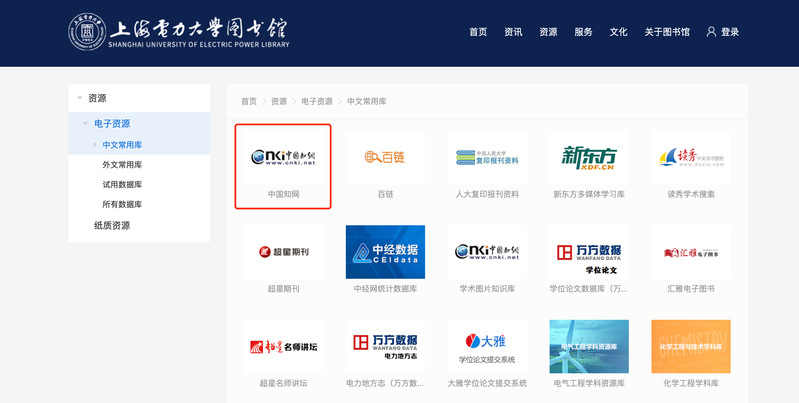Open the 复印报刊资料 logo card
The image size is (799, 403).
487,157
